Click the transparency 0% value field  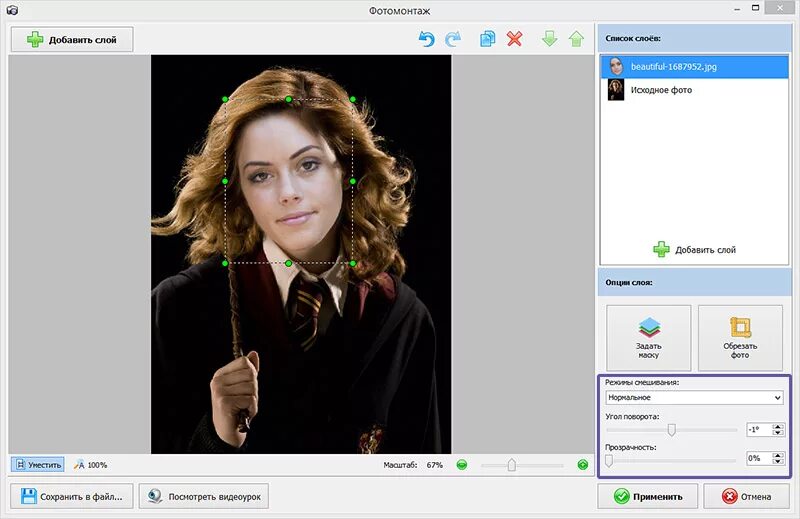(759, 458)
